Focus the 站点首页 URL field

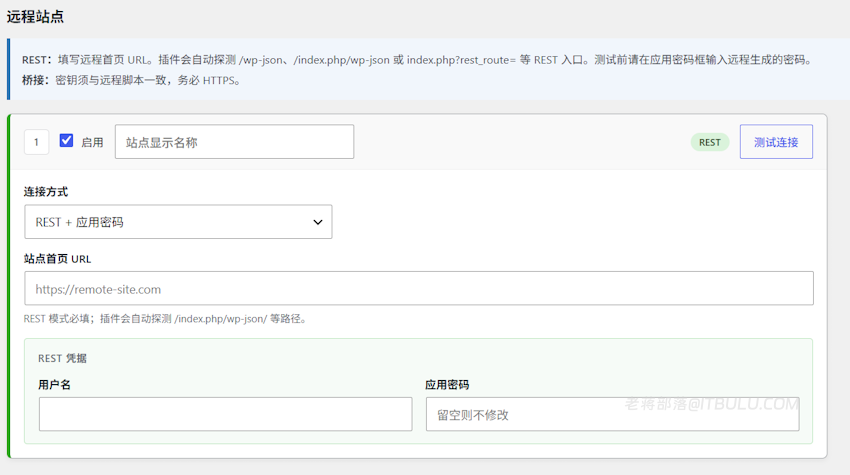point(418,288)
